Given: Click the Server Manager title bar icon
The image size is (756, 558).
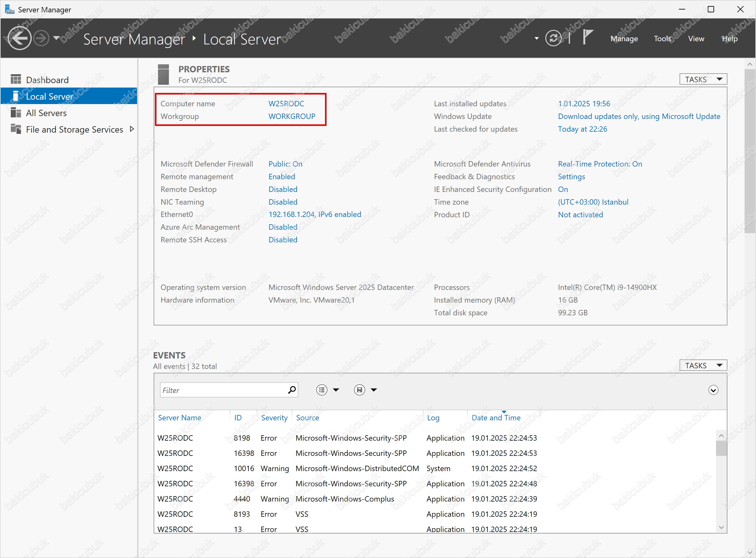Looking at the screenshot, I should (x=10, y=9).
